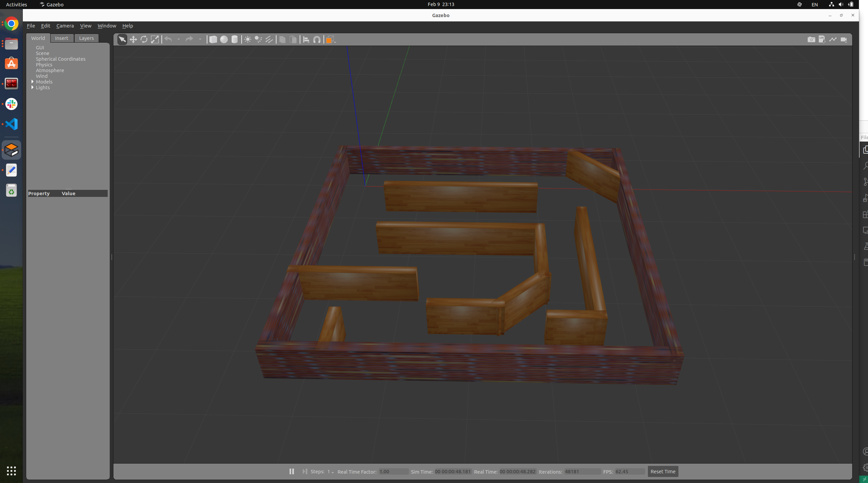Viewport: 868px width, 483px height.
Task: Click the Reset Time button
Action: click(662, 471)
